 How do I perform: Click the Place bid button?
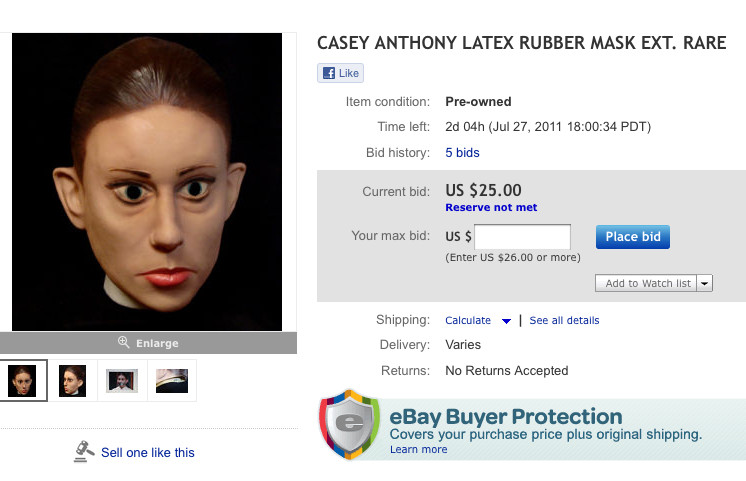click(633, 236)
